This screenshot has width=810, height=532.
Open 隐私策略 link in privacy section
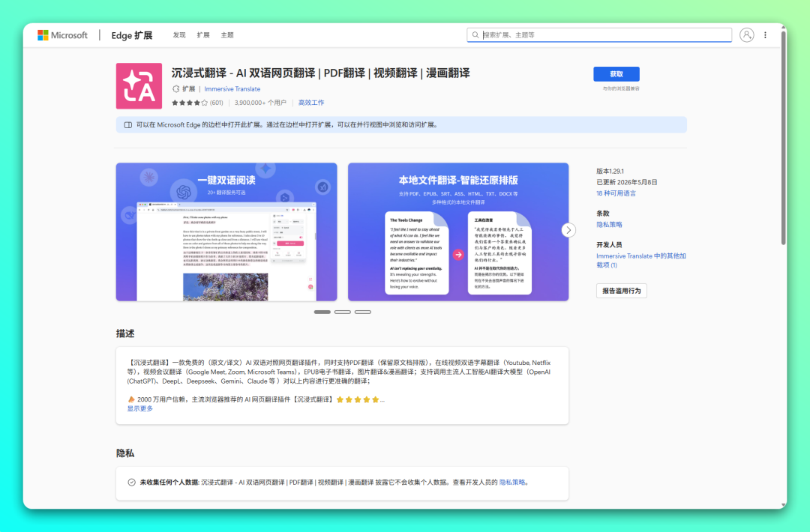[x=512, y=483]
